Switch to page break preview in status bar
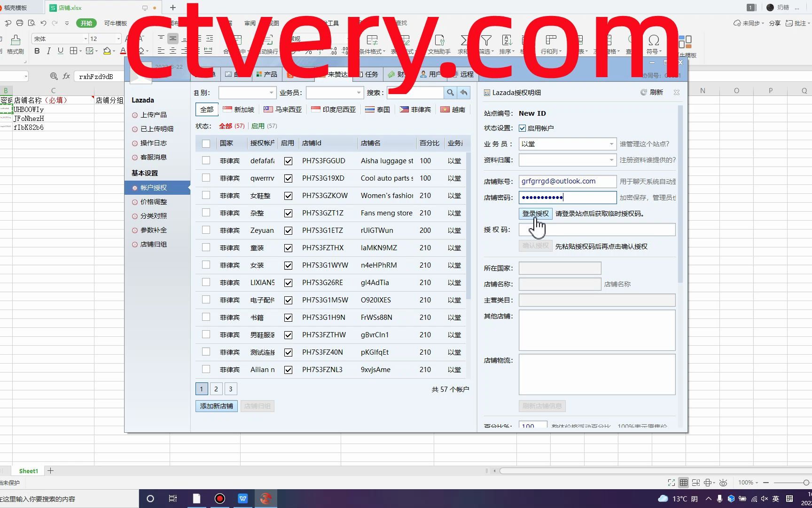The image size is (812, 508). click(x=696, y=483)
